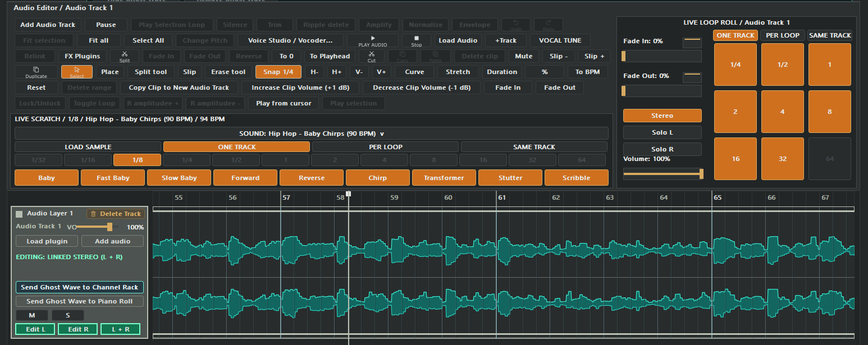Click the Add audio button in the track panel
Viewport: 868px width, 345px height.
pyautogui.click(x=112, y=241)
